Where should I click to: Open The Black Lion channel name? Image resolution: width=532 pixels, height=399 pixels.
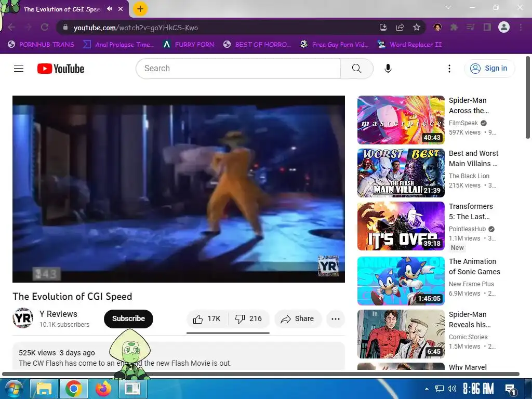(x=469, y=176)
